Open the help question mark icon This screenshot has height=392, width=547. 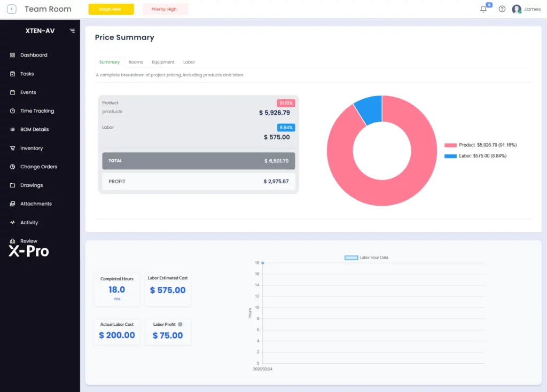point(502,9)
